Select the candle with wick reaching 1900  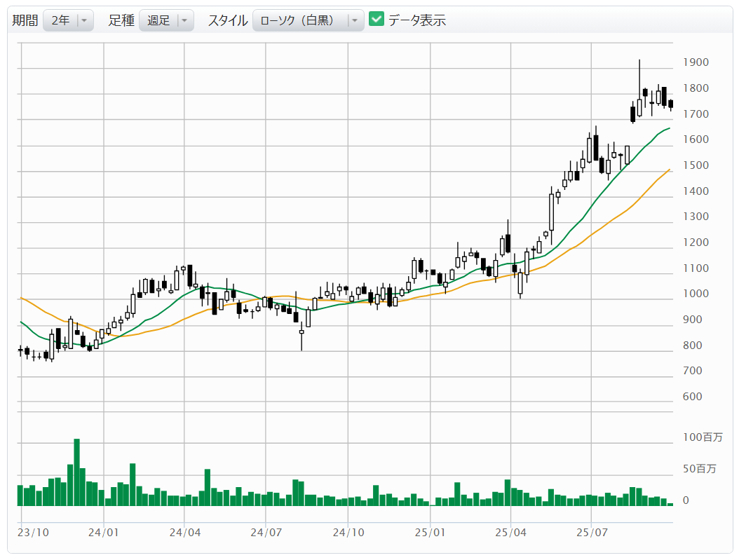pyautogui.click(x=639, y=107)
